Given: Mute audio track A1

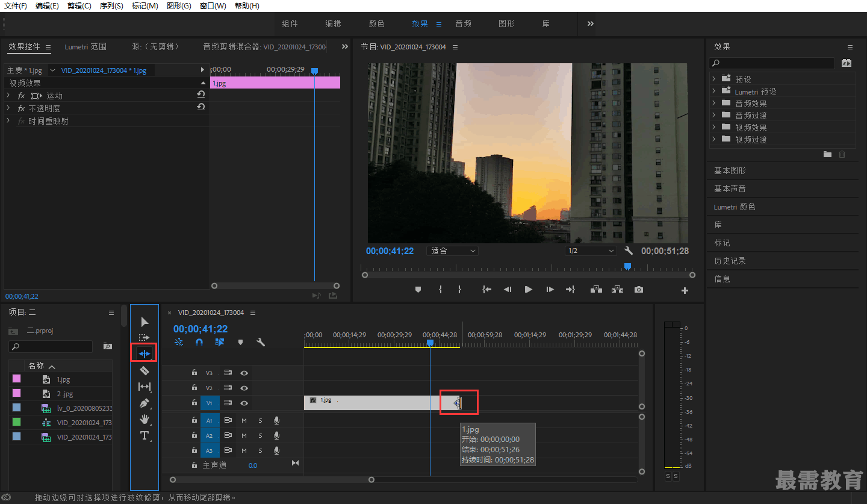Looking at the screenshot, I should point(244,420).
